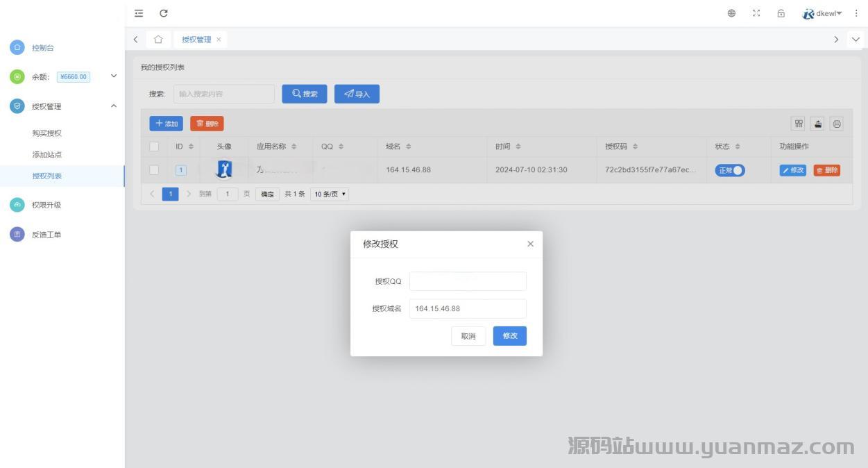Click the 授权QQ input field
The image size is (868, 468).
click(468, 281)
